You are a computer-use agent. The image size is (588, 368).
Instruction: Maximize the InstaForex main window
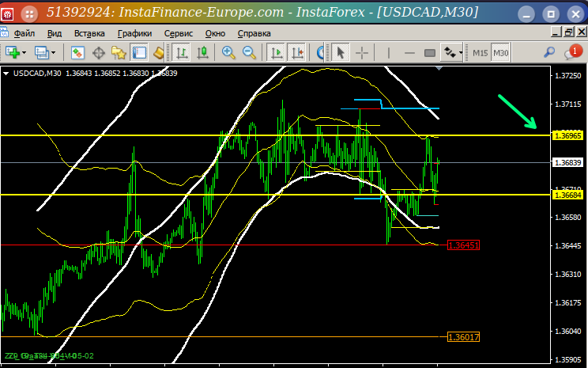[551, 14]
